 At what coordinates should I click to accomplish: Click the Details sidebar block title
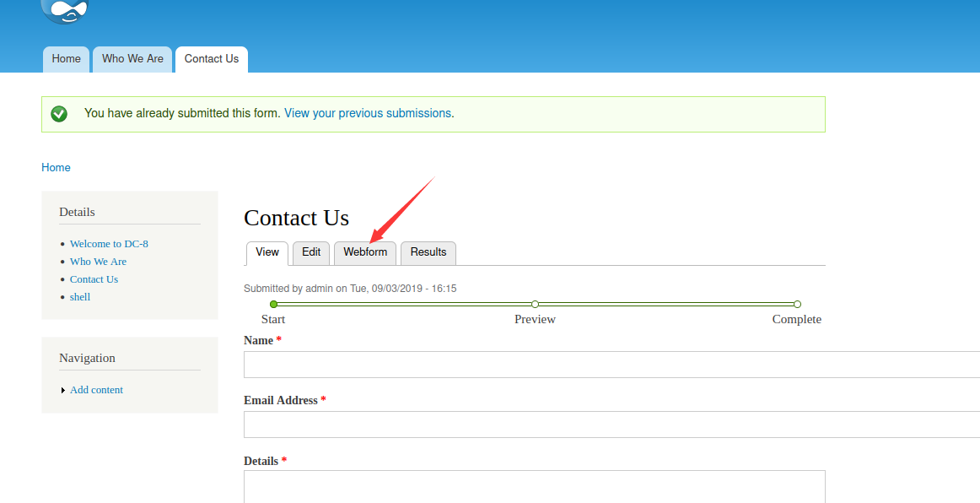[x=77, y=212]
